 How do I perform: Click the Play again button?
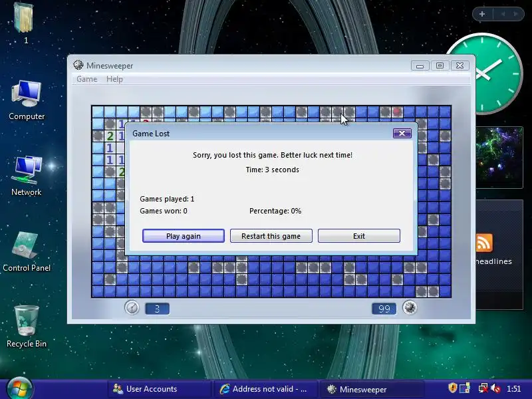(x=184, y=236)
